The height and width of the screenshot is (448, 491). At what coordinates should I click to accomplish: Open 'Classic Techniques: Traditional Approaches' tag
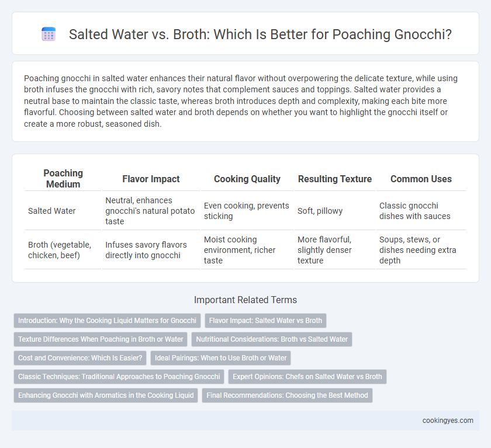[119, 377]
